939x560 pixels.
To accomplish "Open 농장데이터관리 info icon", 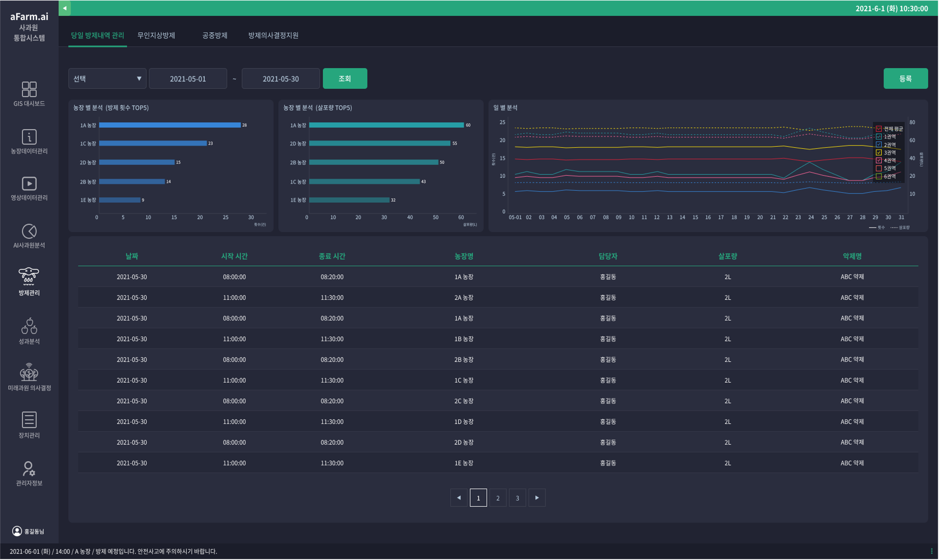I will click(x=29, y=137).
